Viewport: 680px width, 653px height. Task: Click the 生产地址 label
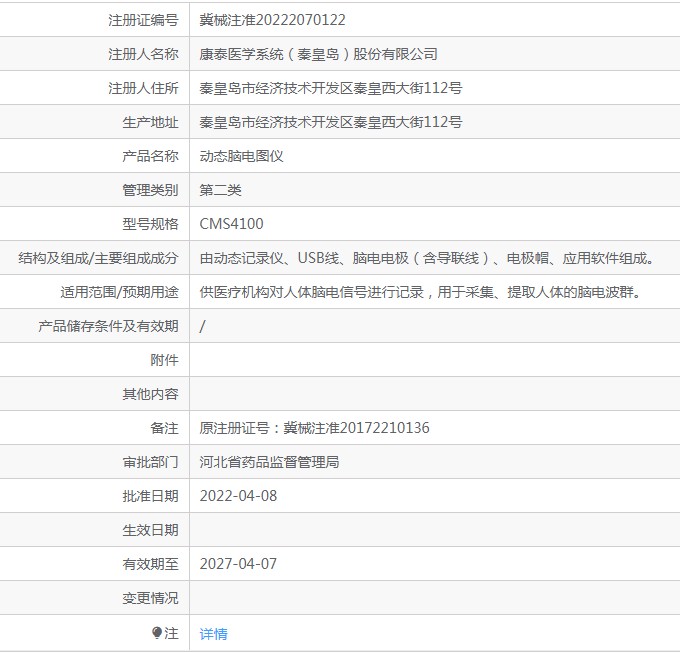150,122
